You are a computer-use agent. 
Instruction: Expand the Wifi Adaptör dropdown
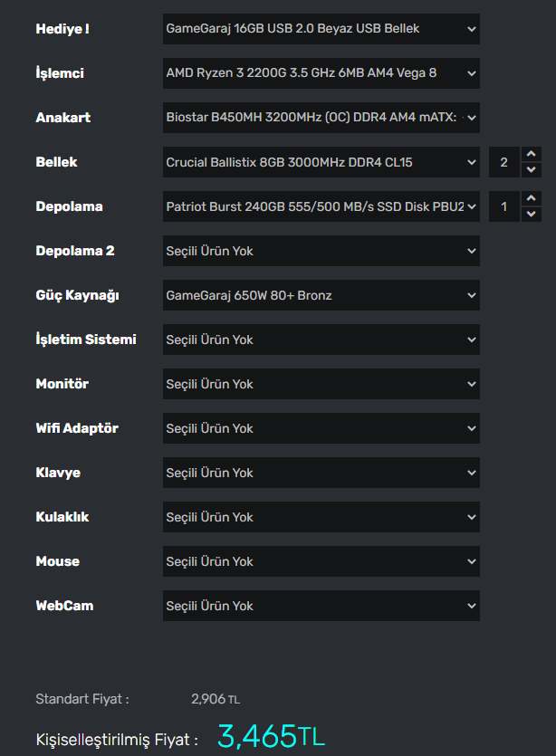(321, 428)
